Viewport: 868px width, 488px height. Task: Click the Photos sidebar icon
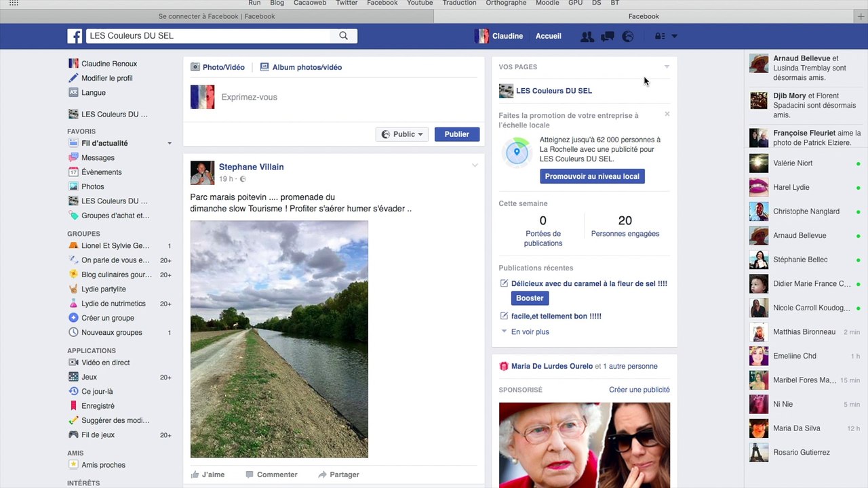(x=73, y=186)
